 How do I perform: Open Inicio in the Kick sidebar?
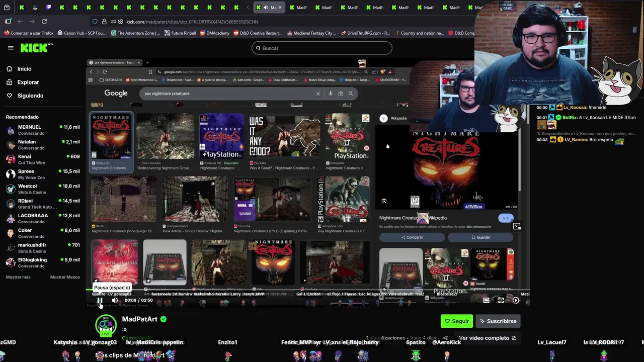pyautogui.click(x=19, y=69)
